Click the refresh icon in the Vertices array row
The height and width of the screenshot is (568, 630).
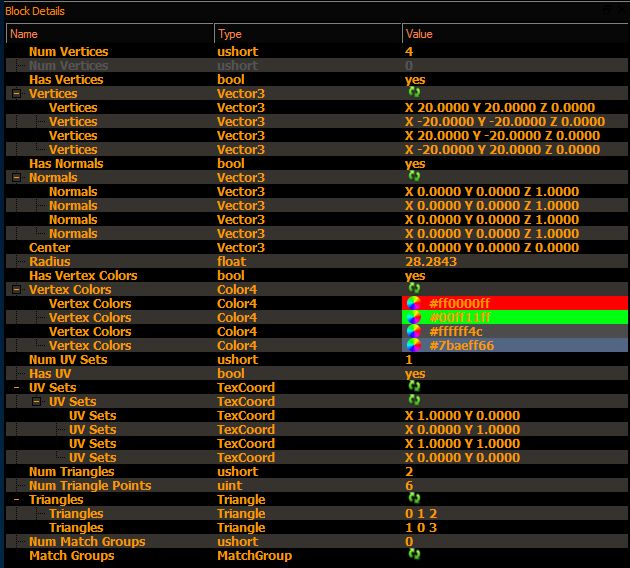pos(414,92)
